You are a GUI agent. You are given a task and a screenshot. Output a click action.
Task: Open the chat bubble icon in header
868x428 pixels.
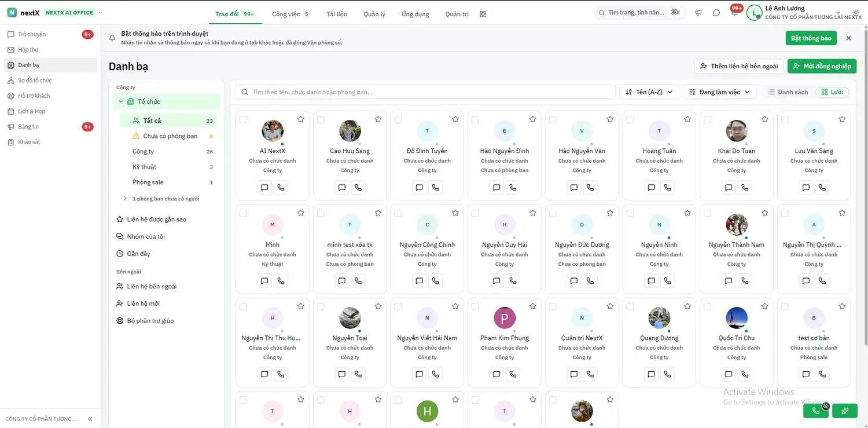(716, 13)
